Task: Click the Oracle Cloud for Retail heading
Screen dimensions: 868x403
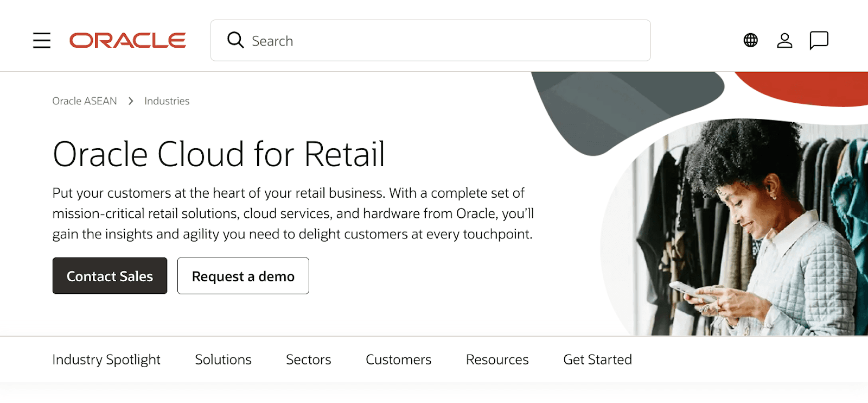Action: (219, 154)
